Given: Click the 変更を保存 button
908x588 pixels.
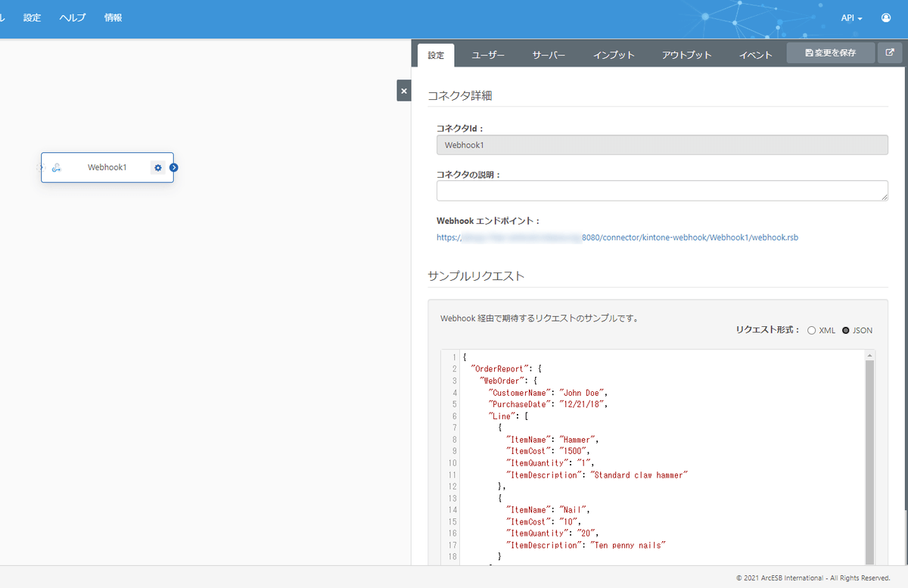Looking at the screenshot, I should pyautogui.click(x=831, y=53).
